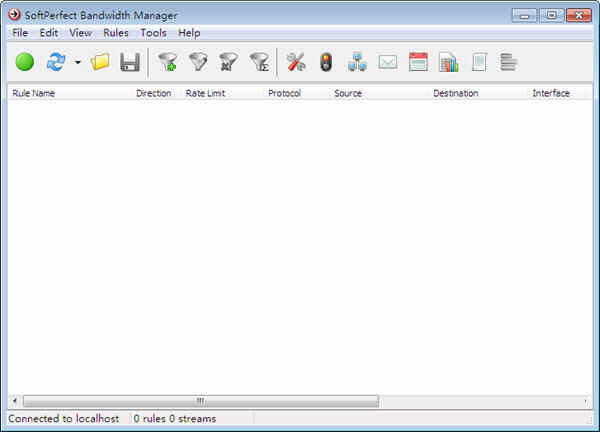Click the traffic light icon in toolbar

(325, 62)
